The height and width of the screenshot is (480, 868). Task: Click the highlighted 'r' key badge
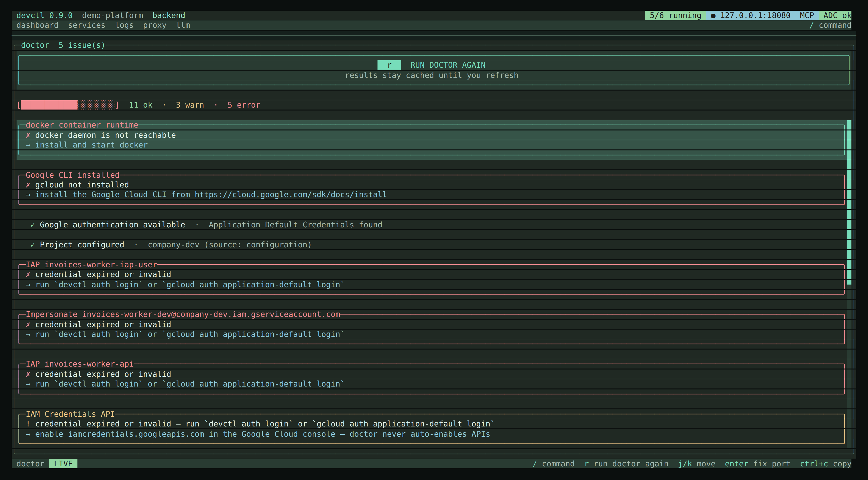pos(389,65)
